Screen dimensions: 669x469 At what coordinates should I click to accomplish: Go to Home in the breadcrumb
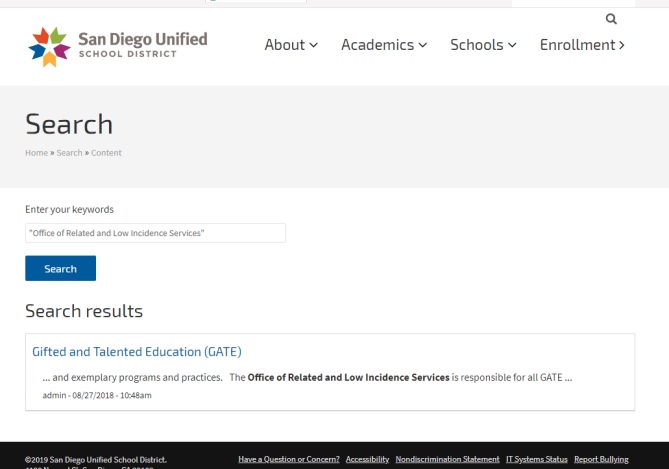pos(36,153)
